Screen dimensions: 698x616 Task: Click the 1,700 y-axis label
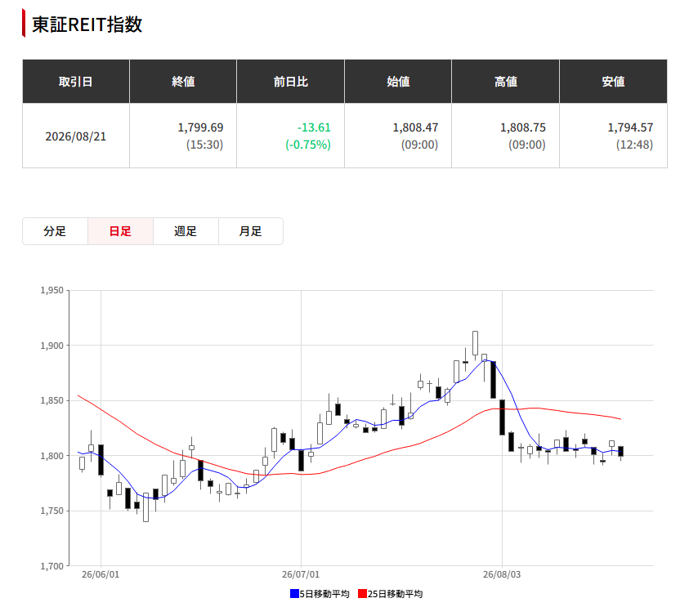click(52, 567)
